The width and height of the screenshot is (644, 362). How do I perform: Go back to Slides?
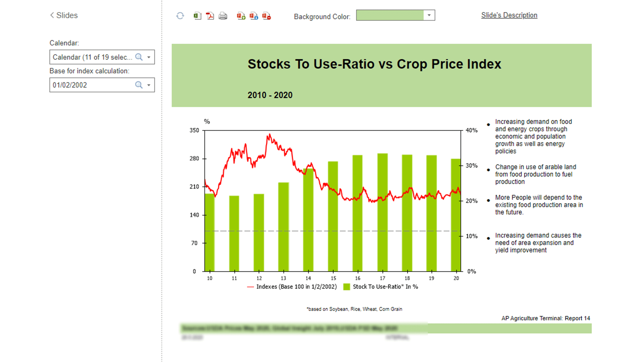[64, 15]
